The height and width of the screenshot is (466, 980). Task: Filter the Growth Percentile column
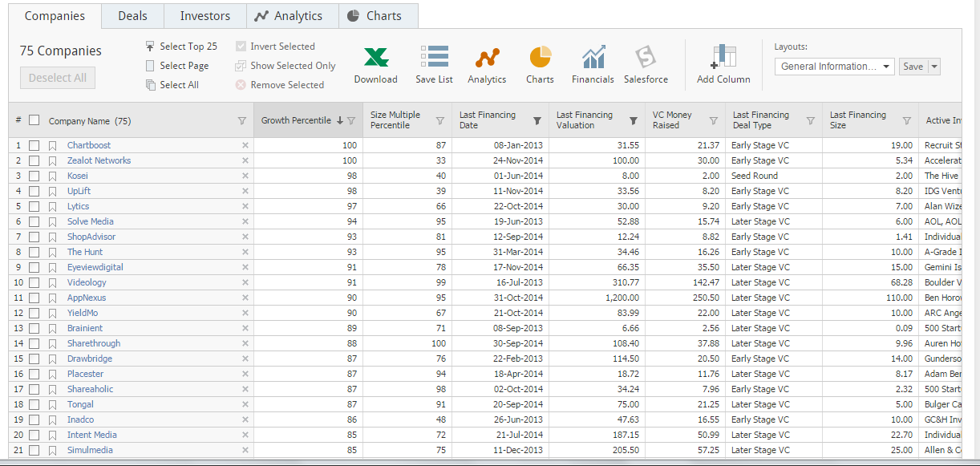pos(351,121)
